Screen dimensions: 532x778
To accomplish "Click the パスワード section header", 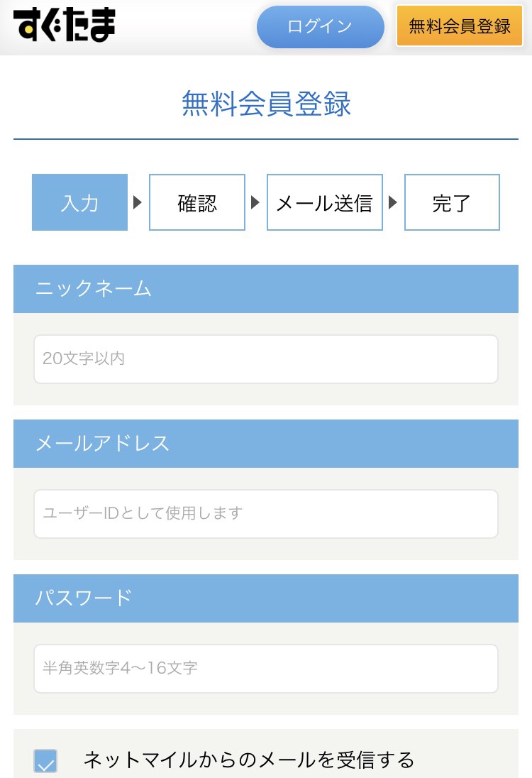I will tap(266, 598).
